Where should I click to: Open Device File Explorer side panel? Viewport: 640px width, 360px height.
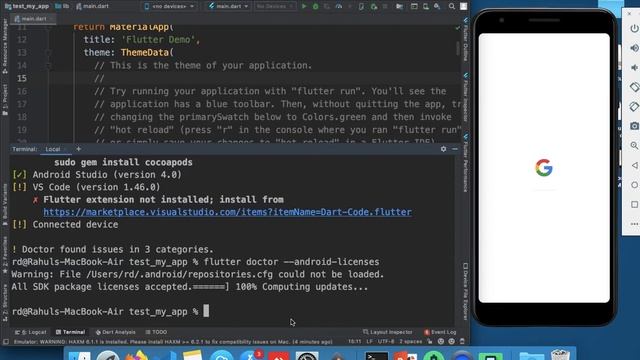click(x=466, y=291)
